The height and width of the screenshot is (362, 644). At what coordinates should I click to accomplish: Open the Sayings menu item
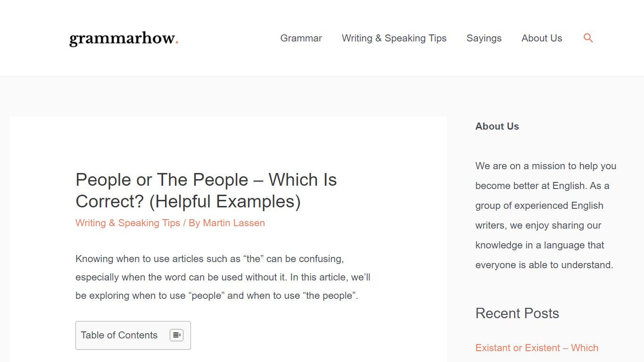click(x=484, y=38)
